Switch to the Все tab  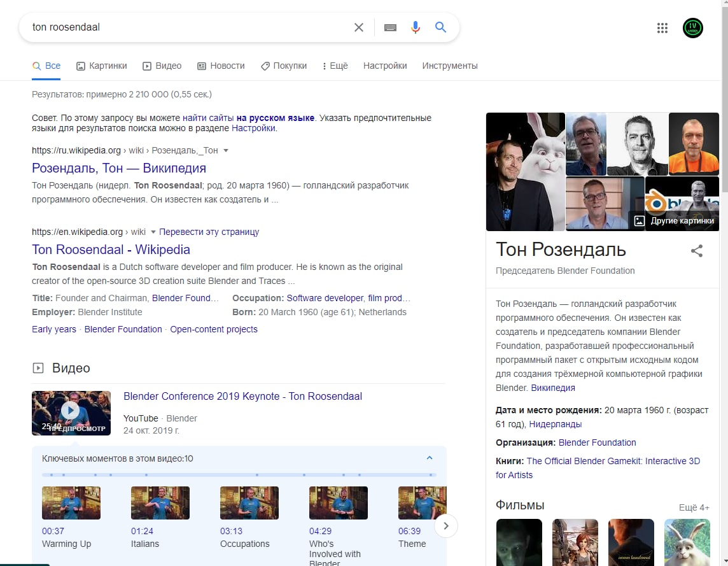[46, 66]
